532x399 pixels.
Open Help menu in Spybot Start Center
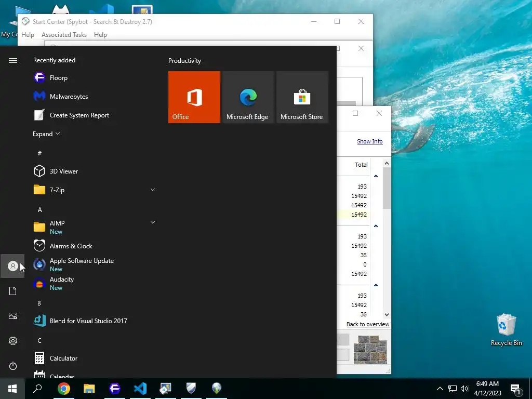[28, 35]
